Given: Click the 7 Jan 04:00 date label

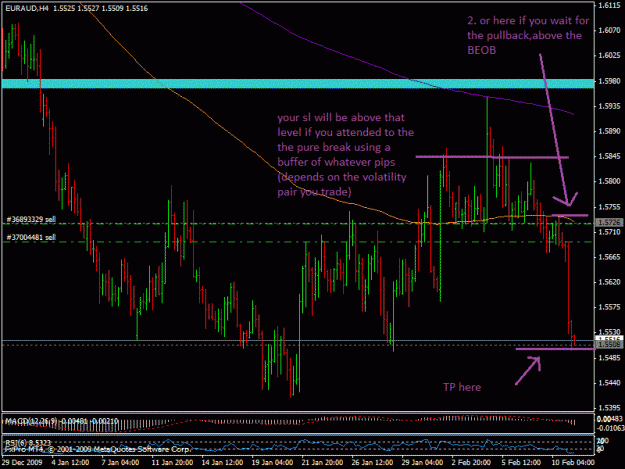Looking at the screenshot, I should (x=120, y=462).
